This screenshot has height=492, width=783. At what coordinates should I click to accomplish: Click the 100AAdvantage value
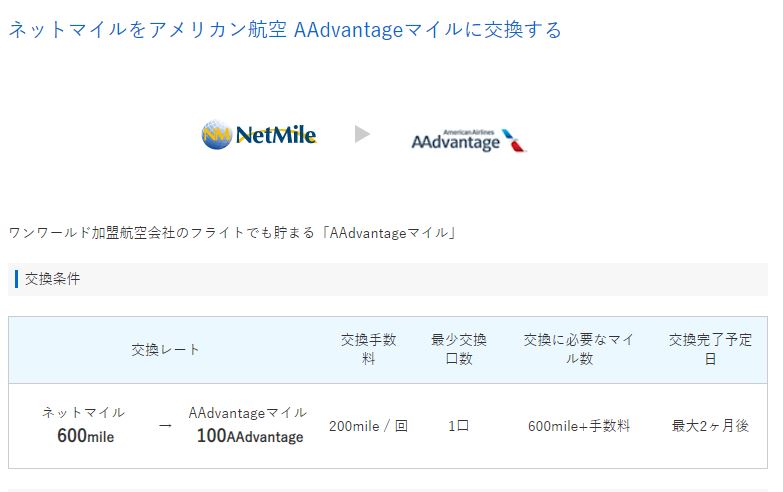[x=250, y=436]
